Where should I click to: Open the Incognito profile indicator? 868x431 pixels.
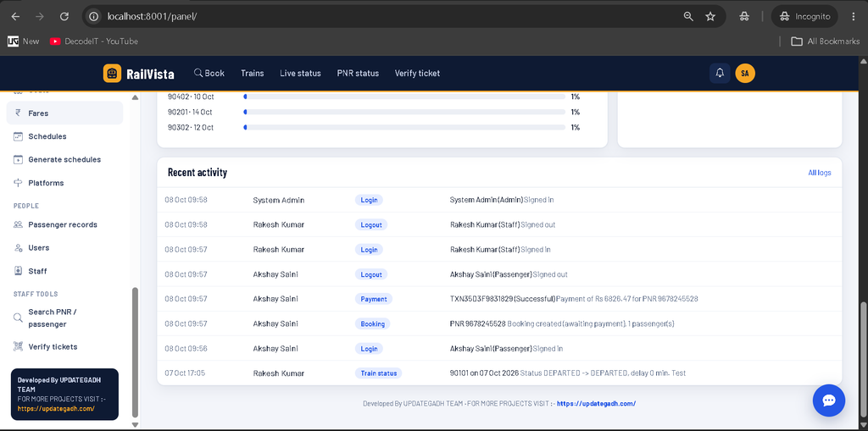[x=804, y=17]
